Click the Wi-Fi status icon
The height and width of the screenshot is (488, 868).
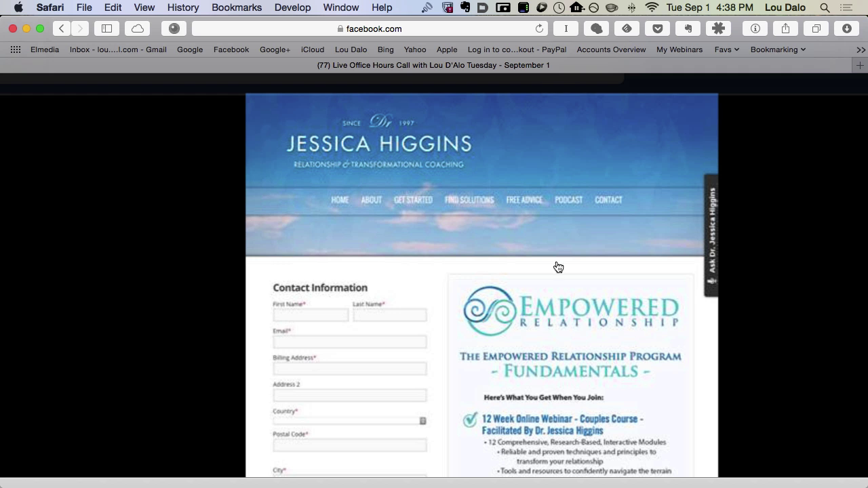point(652,7)
